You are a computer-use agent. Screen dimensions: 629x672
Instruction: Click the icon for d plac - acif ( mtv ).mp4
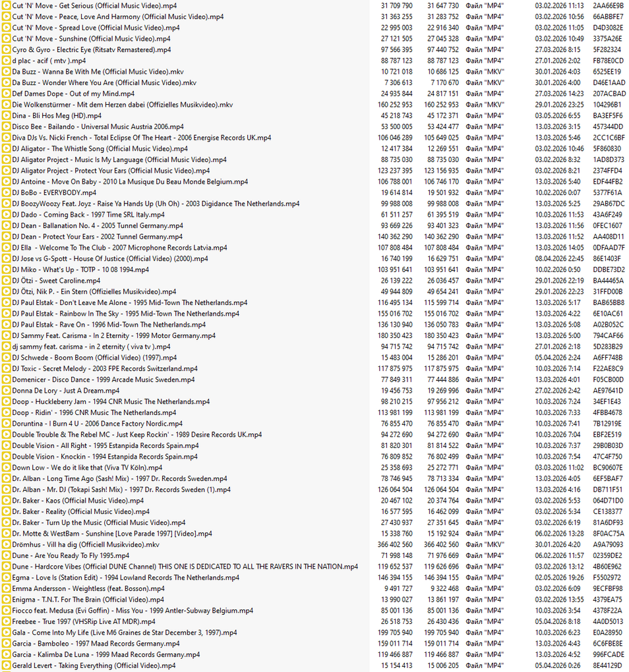click(x=6, y=61)
